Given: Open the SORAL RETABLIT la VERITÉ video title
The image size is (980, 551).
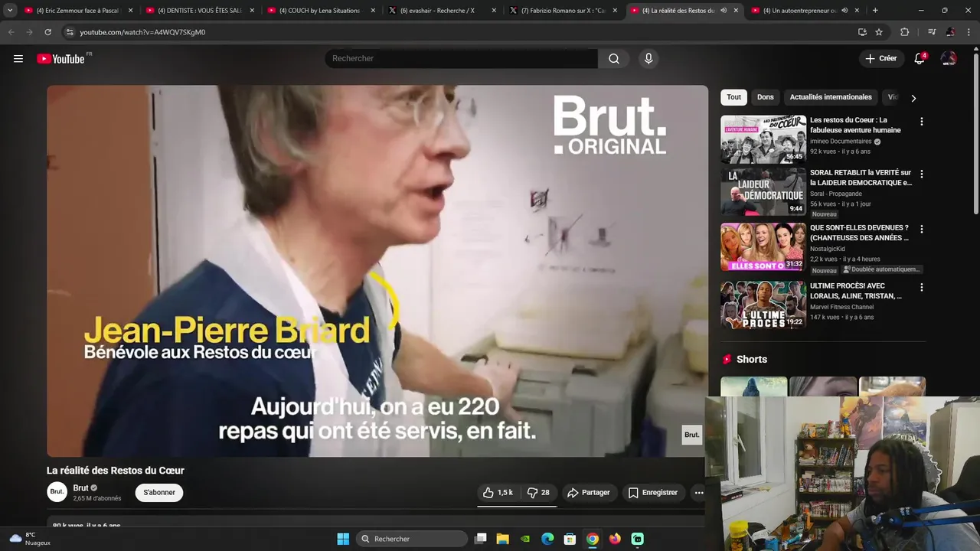Looking at the screenshot, I should (861, 178).
